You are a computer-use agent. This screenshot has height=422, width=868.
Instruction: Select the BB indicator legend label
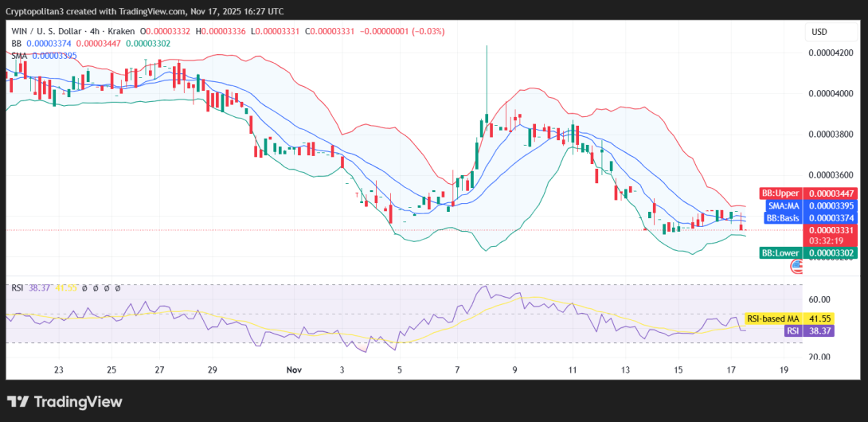point(16,43)
